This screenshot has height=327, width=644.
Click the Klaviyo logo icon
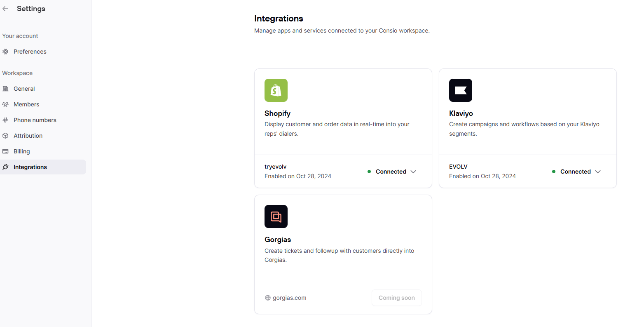pyautogui.click(x=461, y=90)
